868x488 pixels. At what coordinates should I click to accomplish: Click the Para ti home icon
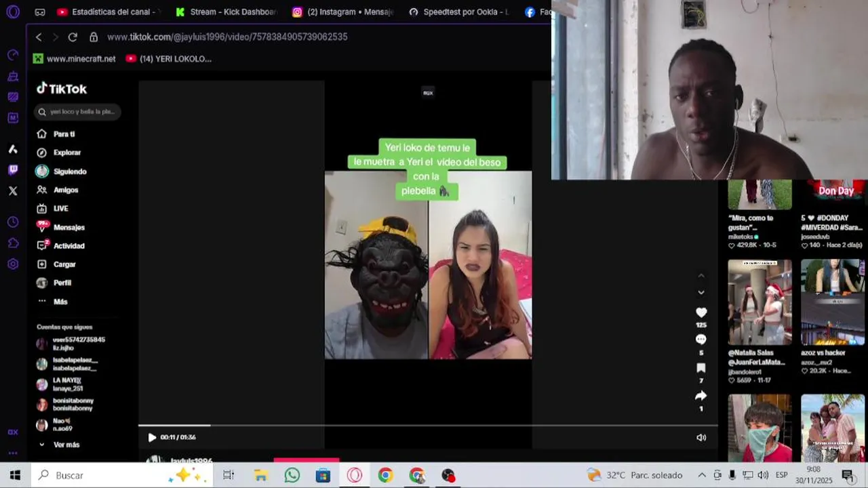[42, 134]
